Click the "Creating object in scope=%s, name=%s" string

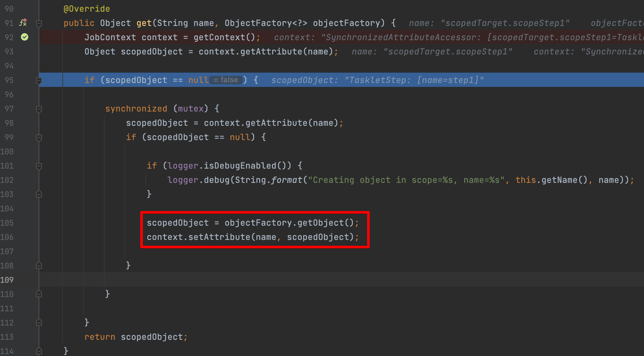[406, 180]
